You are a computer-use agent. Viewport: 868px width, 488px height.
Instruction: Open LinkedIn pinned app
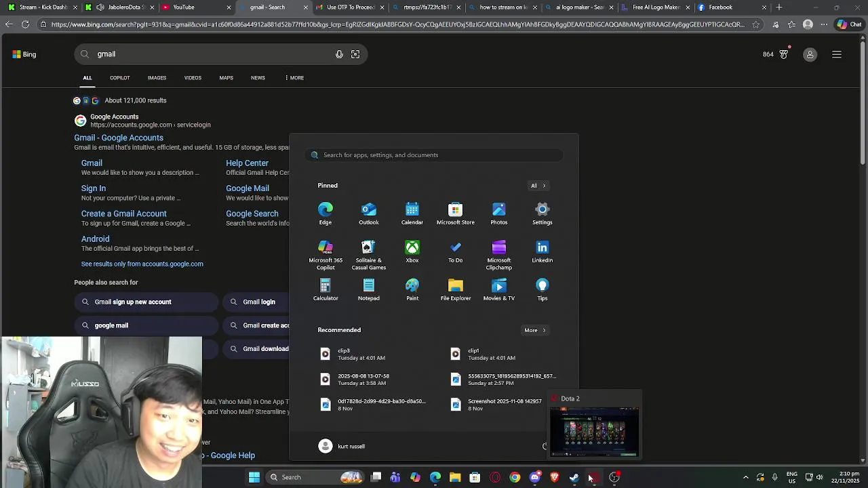(x=542, y=251)
